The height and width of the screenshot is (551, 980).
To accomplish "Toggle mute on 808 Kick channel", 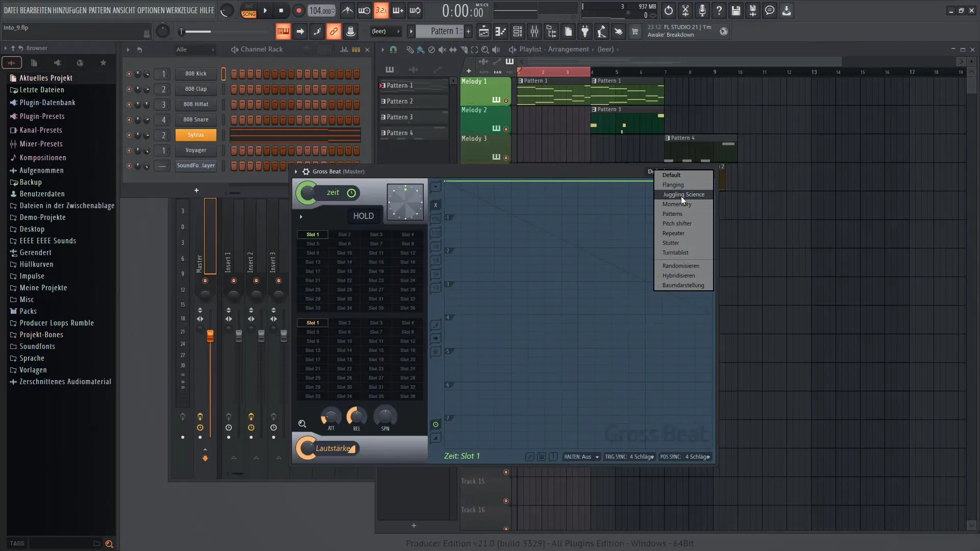I will click(129, 72).
